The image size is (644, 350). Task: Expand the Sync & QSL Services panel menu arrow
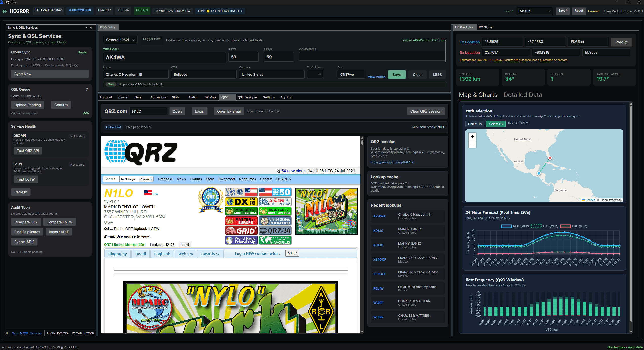tap(86, 28)
